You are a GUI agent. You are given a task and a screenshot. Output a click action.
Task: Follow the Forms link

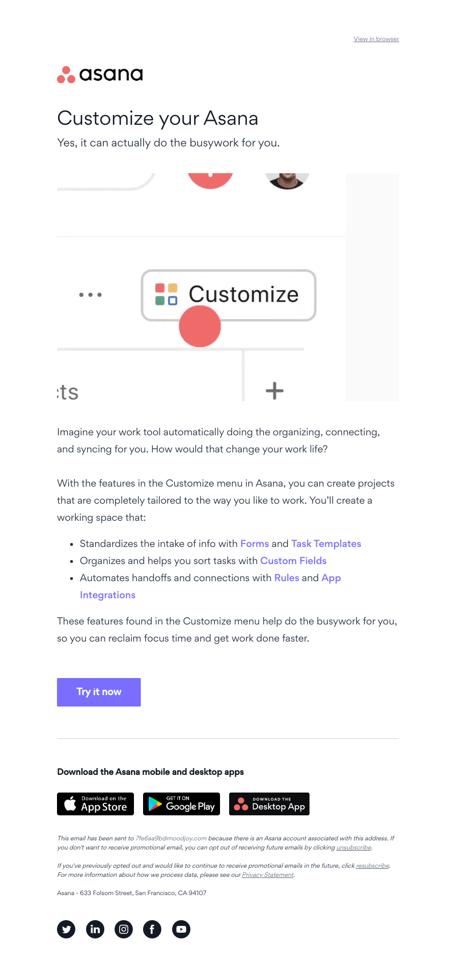[x=255, y=544]
